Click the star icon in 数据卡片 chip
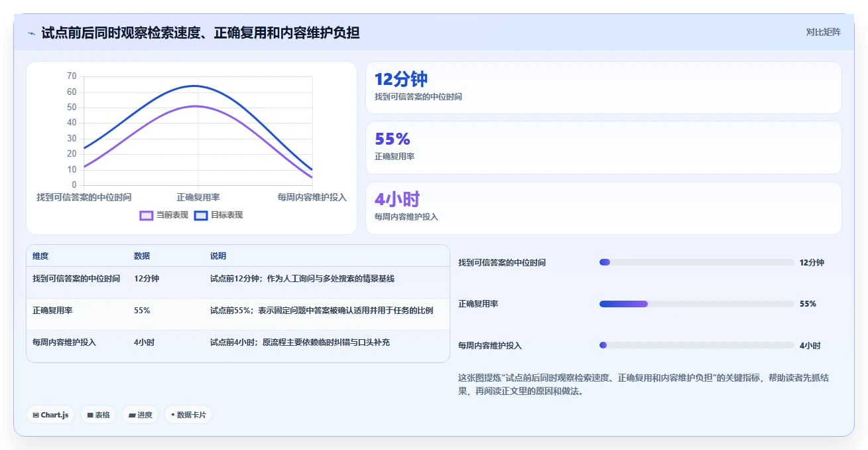This screenshot has width=868, height=450. click(172, 415)
